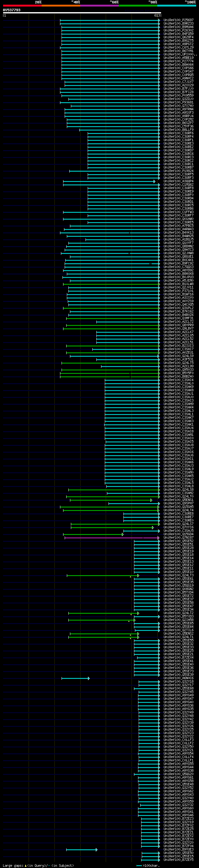The width and height of the screenshot is (199, 868).
Task: Select the UniRef100_Q7X740 label
Action: click(x=178, y=106)
